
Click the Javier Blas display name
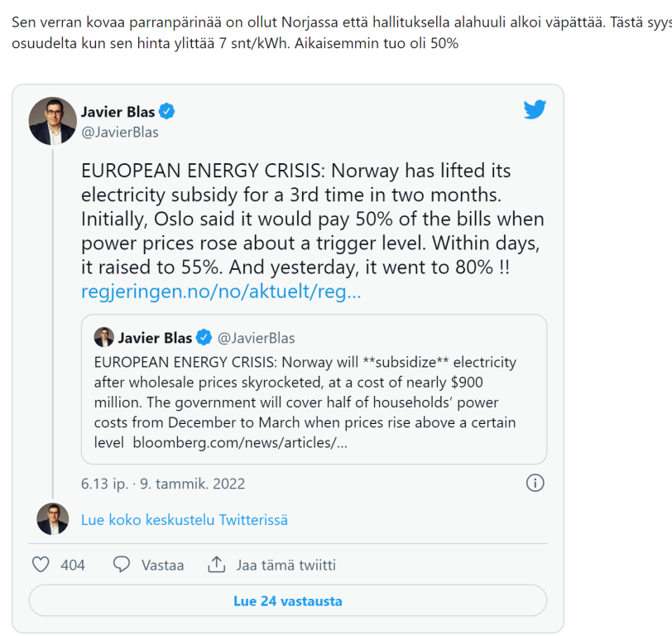point(118,112)
